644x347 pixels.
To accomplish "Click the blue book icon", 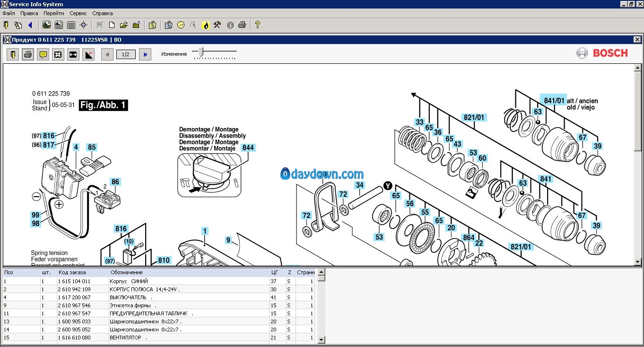I will click(x=168, y=25).
